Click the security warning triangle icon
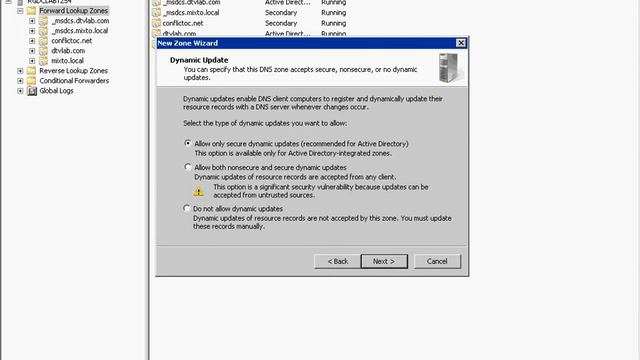 pos(198,191)
